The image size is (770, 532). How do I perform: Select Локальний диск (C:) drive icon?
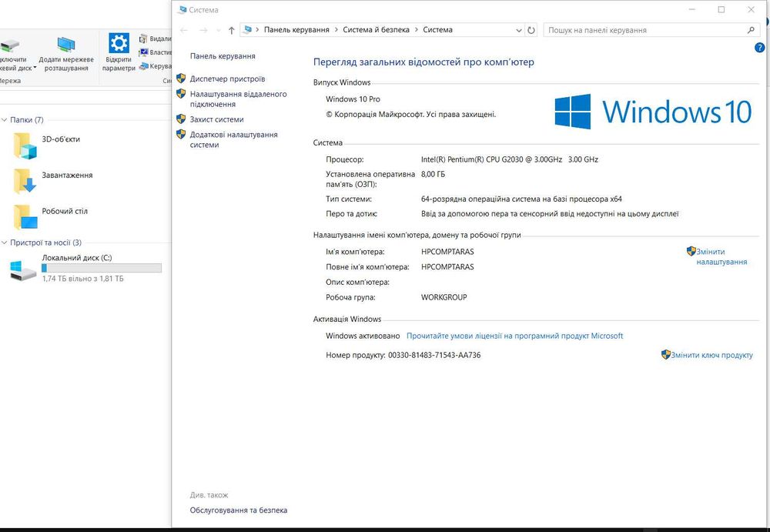tap(23, 271)
